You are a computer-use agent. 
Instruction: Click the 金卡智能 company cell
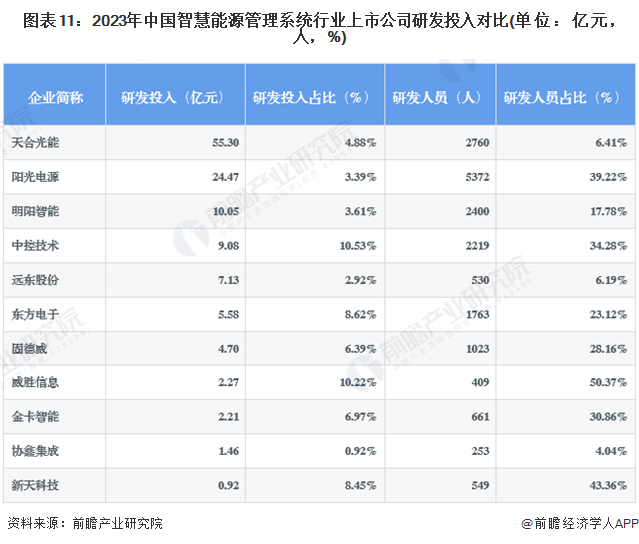pyautogui.click(x=55, y=416)
